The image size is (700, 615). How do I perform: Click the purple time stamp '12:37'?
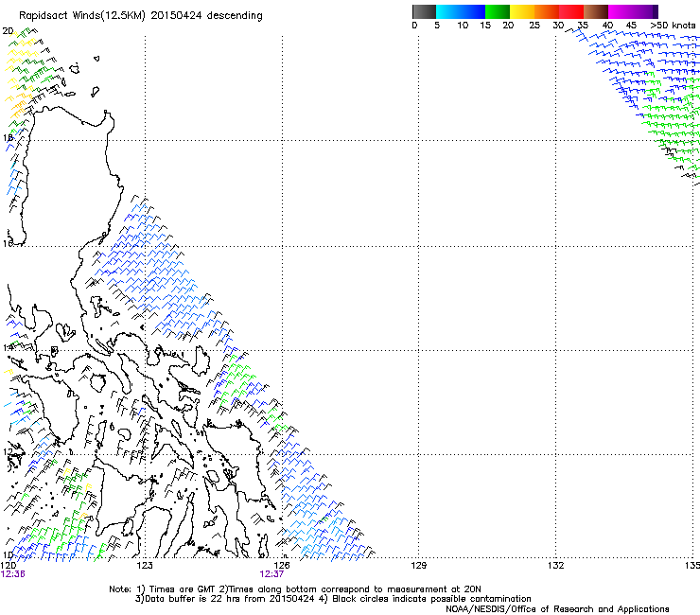[x=271, y=574]
